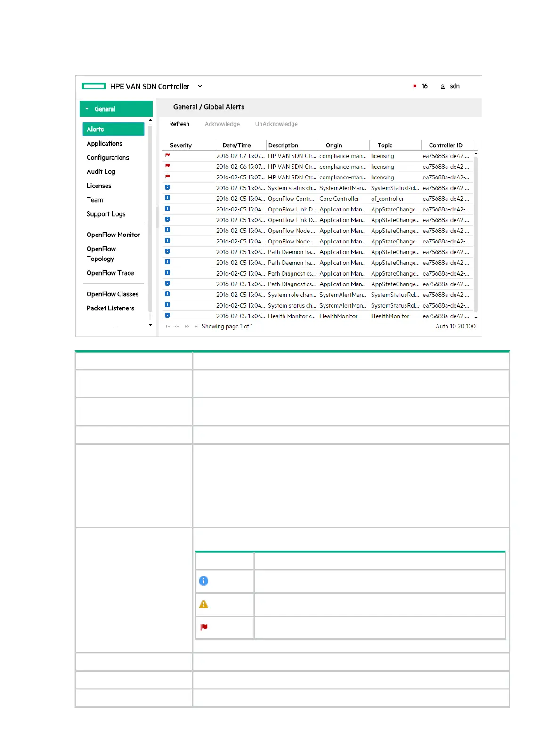Click the blue info icon in legend table

[203, 581]
